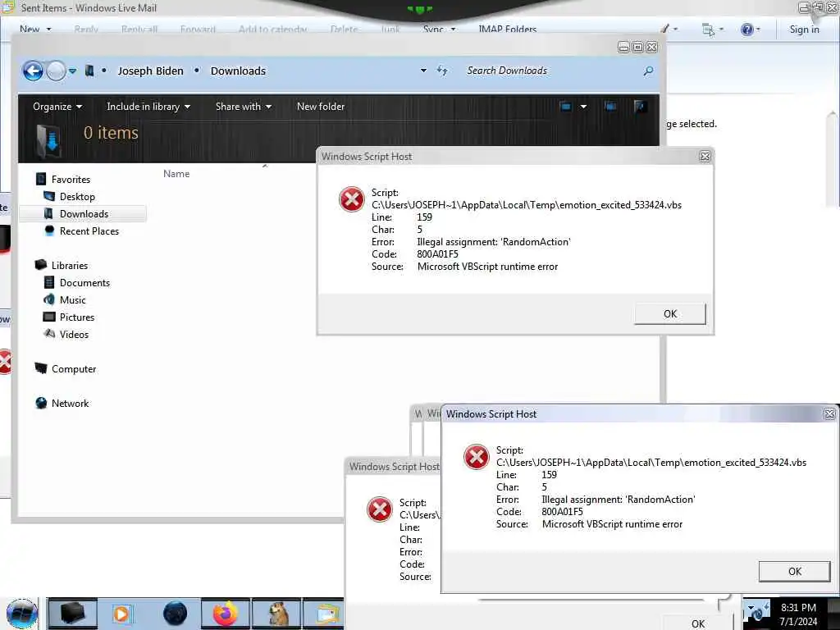The image size is (840, 630).
Task: Close the upper Windows Script Host dialog
Action: pos(705,157)
